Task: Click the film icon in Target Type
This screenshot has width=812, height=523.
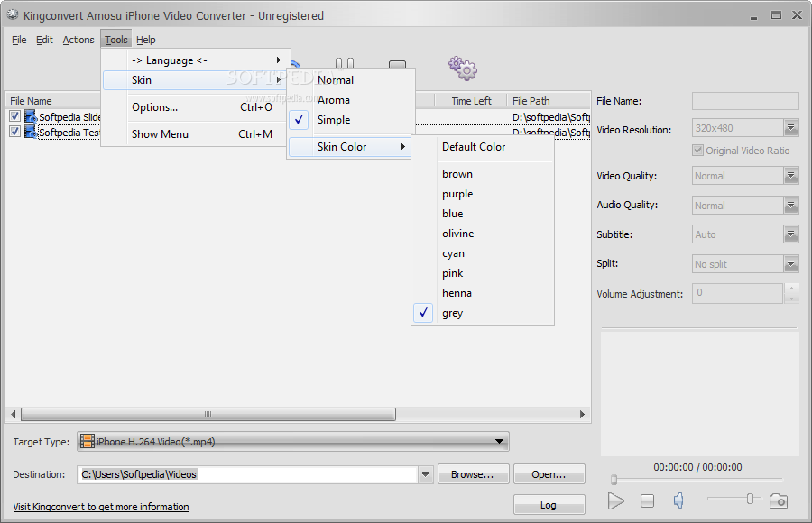Action: (88, 441)
